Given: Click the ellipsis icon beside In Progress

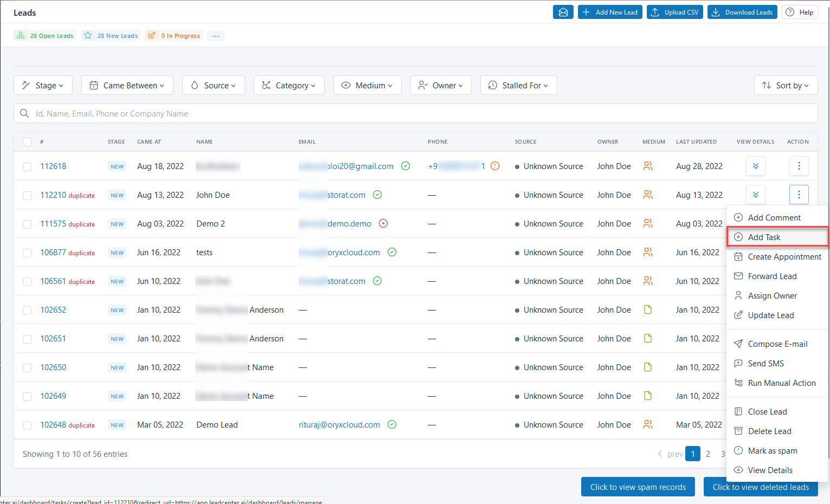Looking at the screenshot, I should pos(216,36).
